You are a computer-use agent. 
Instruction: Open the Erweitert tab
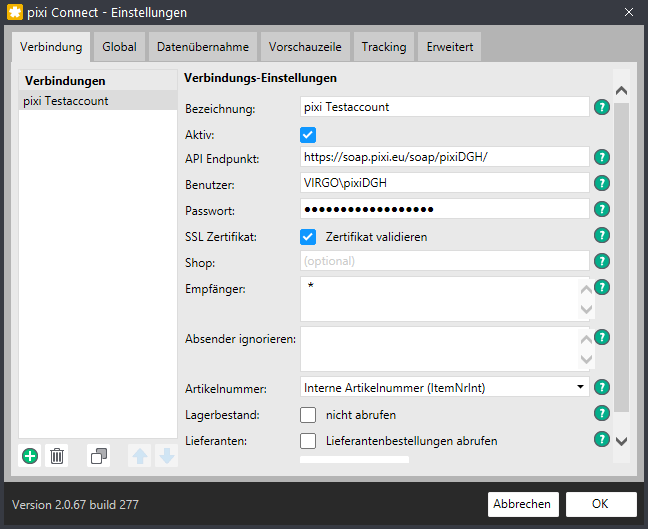coord(450,47)
